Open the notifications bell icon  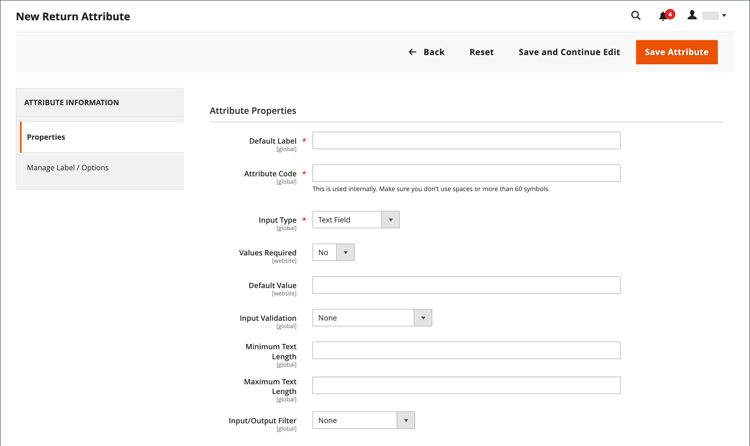[x=664, y=16]
